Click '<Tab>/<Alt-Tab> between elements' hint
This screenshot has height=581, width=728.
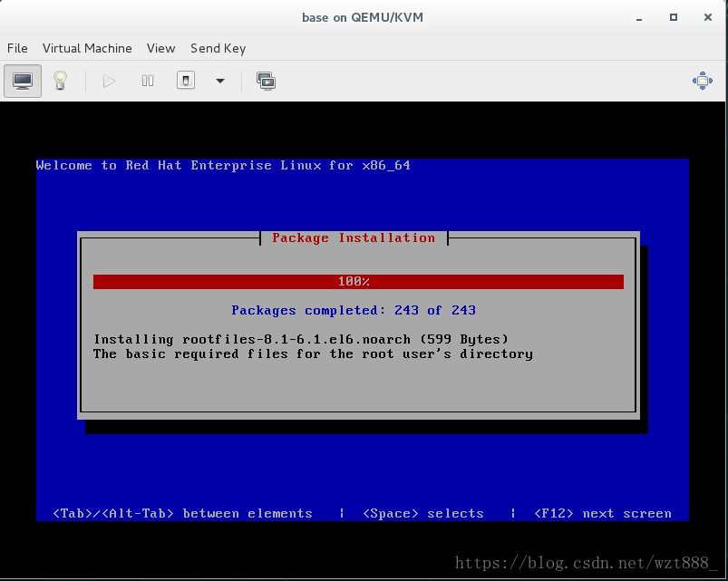(x=182, y=514)
